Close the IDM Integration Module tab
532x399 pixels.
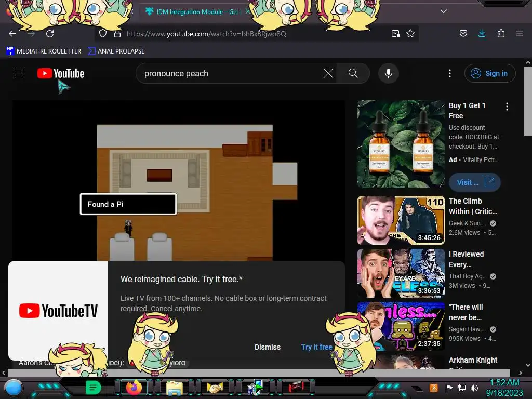point(247,11)
